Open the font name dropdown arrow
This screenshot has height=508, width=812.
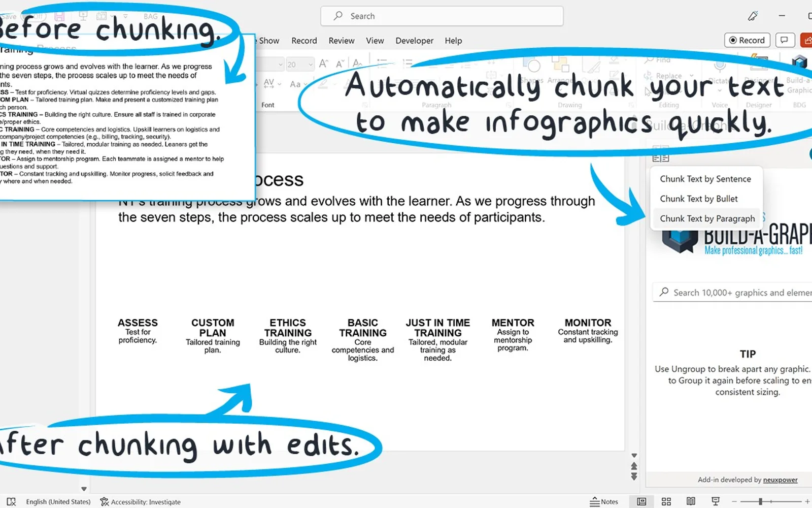coord(280,65)
